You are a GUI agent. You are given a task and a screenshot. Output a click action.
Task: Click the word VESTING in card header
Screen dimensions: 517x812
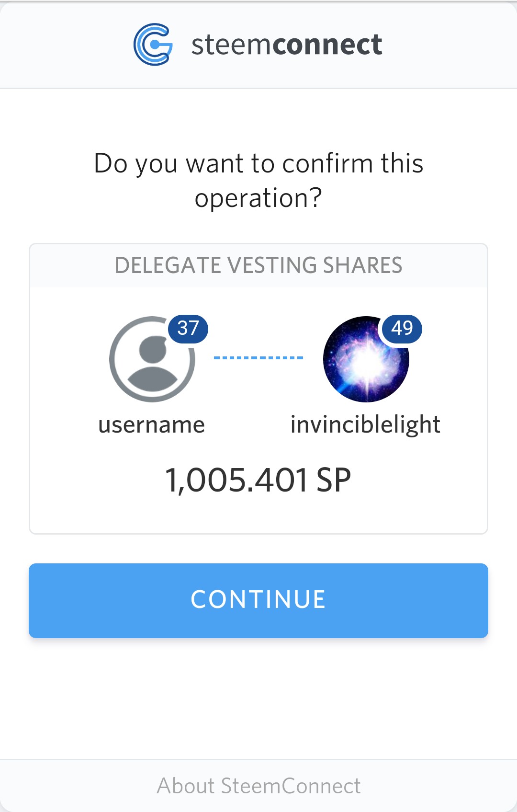pyautogui.click(x=272, y=265)
